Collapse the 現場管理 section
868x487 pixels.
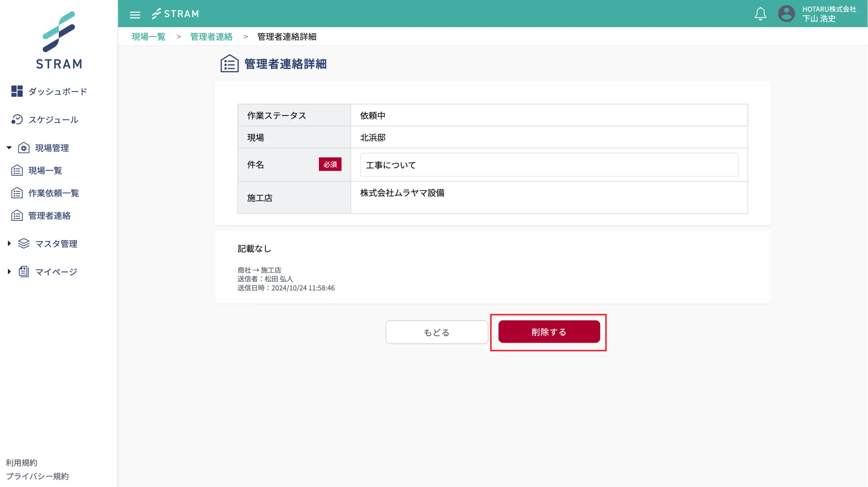pyautogui.click(x=8, y=148)
